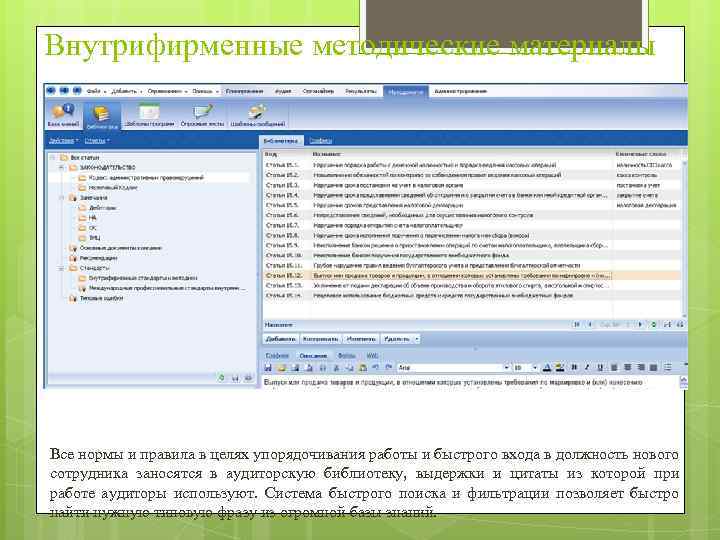Open the Добавить menu
Screen dimensions: 720x540
[126, 91]
